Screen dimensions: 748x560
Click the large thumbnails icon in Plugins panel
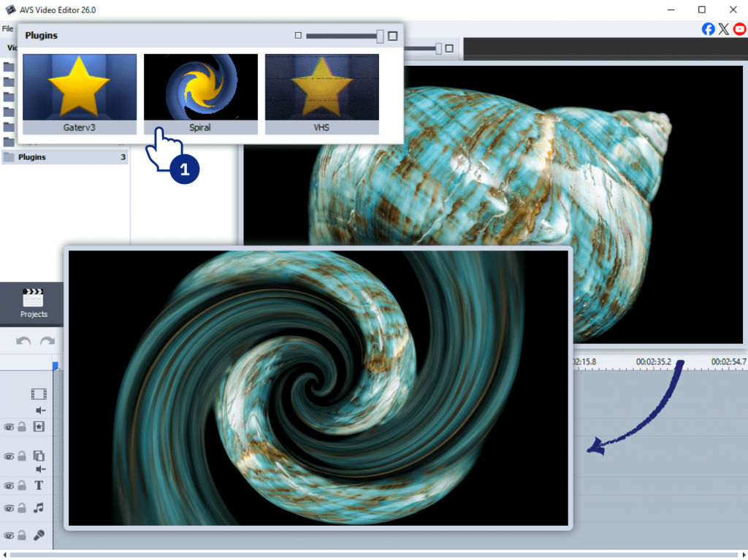point(392,36)
